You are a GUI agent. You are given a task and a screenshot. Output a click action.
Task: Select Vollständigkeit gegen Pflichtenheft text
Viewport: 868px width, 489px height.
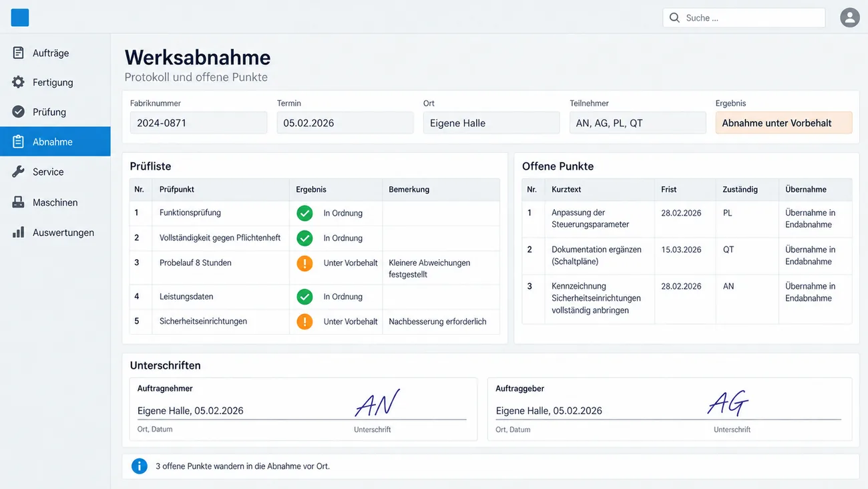click(x=220, y=238)
